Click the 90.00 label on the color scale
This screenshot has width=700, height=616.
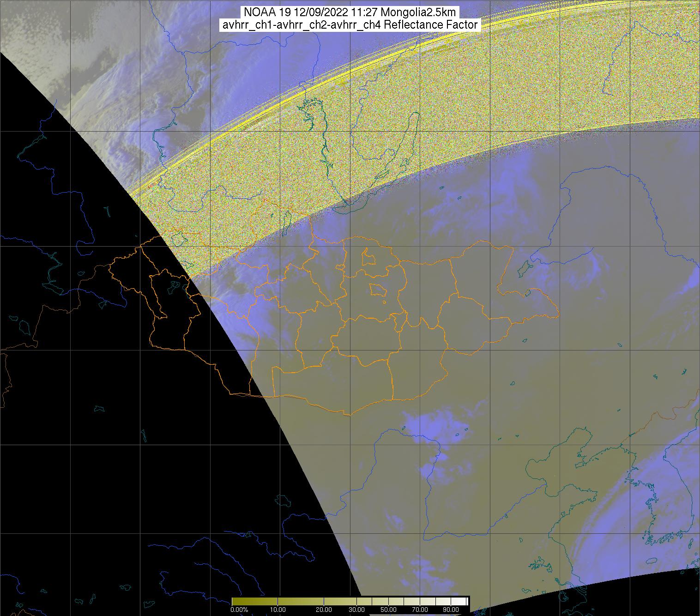tap(450, 610)
